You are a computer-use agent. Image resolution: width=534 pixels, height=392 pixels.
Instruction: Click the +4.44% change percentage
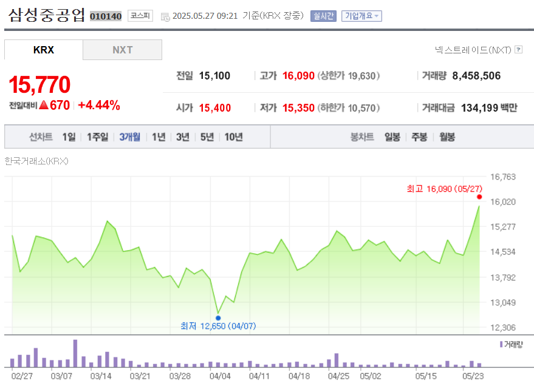pyautogui.click(x=99, y=105)
